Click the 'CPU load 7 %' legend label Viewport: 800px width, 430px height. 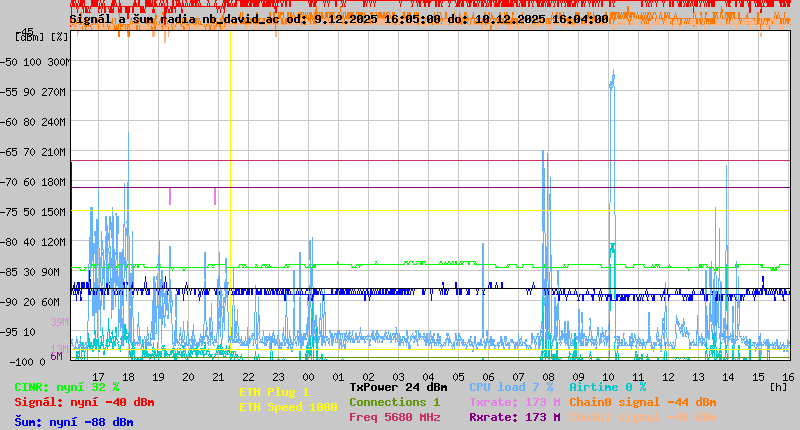[x=511, y=387]
